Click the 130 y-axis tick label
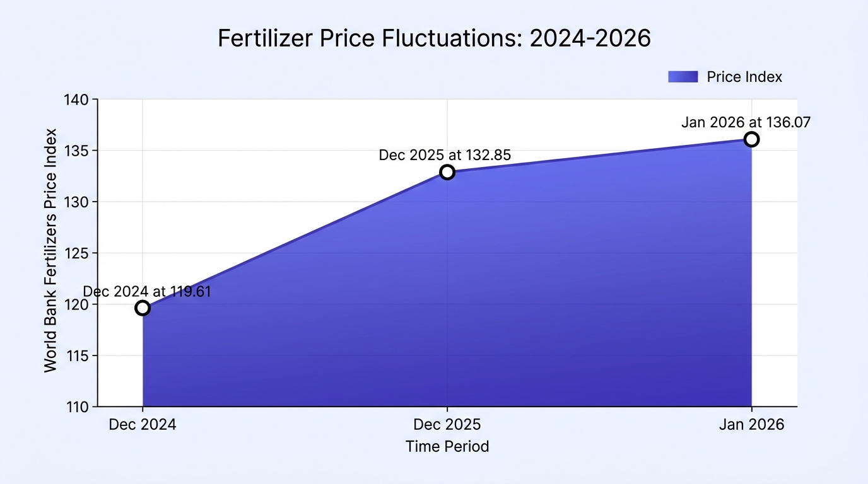868x484 pixels. coord(78,202)
